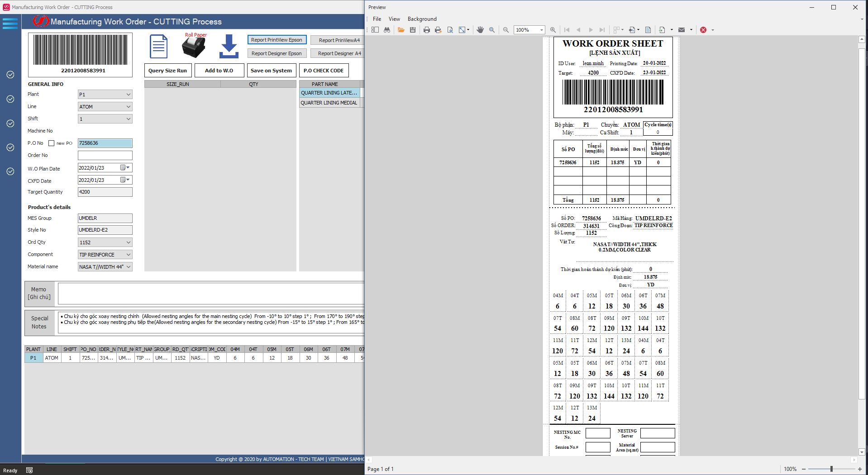
Task: Click the Order No input field
Action: (105, 156)
